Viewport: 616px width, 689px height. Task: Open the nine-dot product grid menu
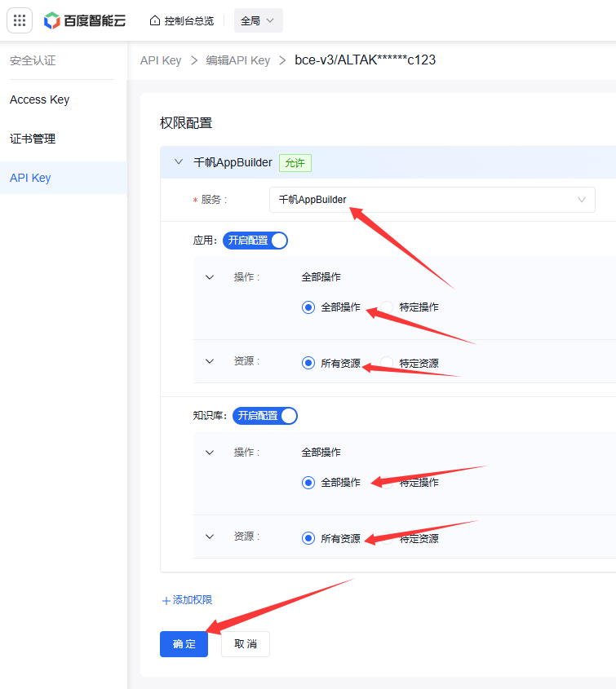coord(20,20)
